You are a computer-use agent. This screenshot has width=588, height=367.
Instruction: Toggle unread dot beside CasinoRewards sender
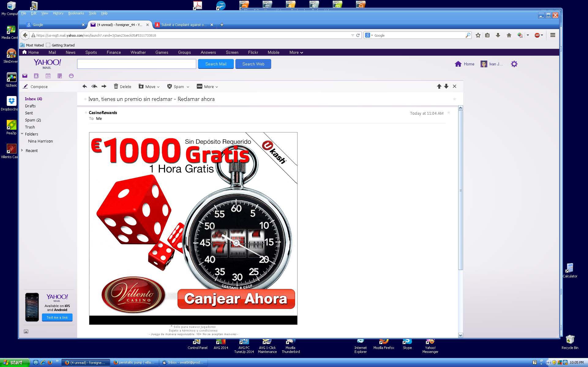(86, 113)
